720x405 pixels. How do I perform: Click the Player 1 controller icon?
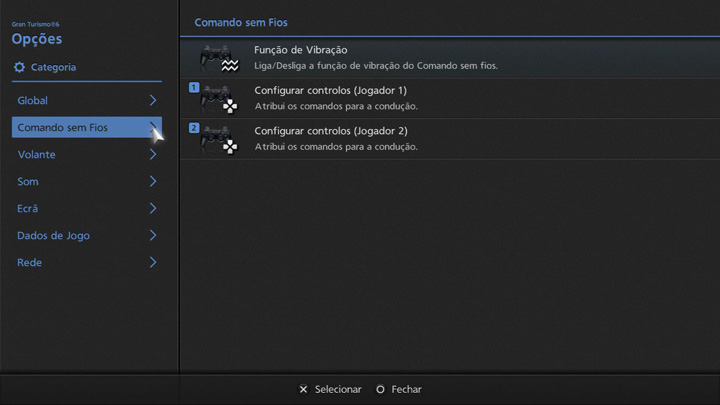[218, 98]
